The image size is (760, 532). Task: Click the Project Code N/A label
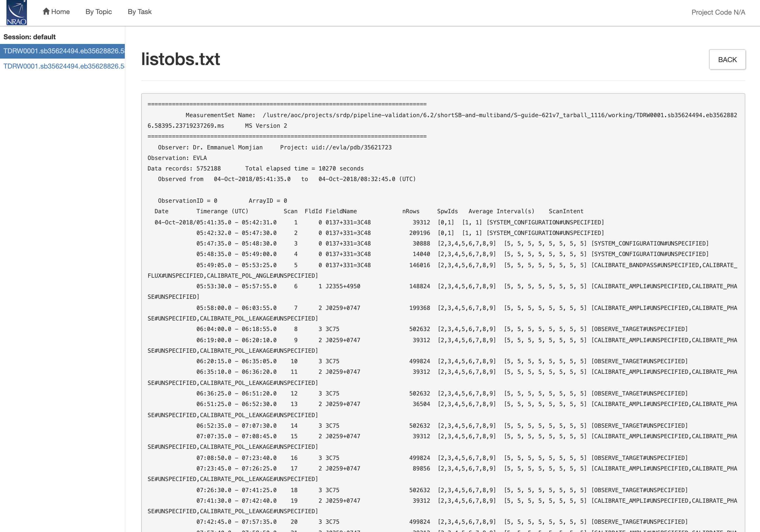(718, 12)
